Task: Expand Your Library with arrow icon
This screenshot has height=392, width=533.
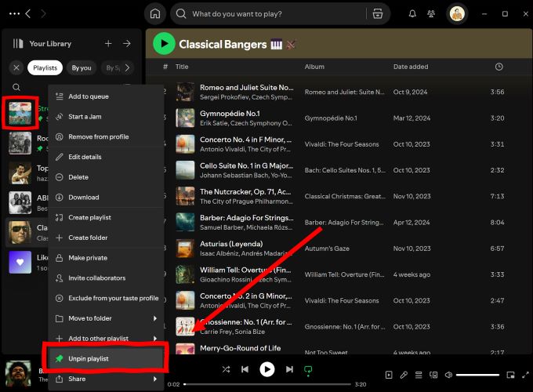Action: point(127,44)
